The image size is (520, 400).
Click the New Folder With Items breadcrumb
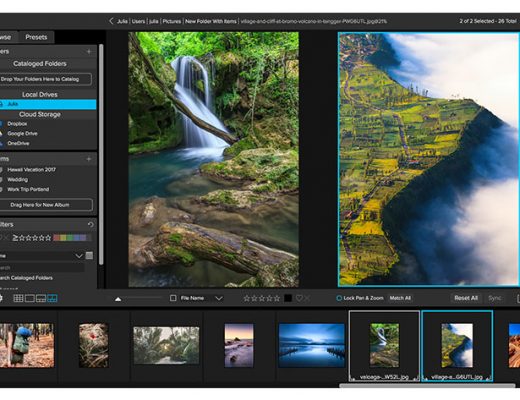tap(211, 21)
